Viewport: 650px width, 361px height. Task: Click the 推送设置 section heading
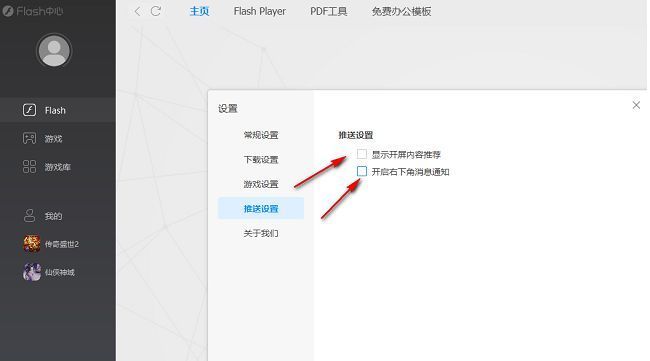356,135
